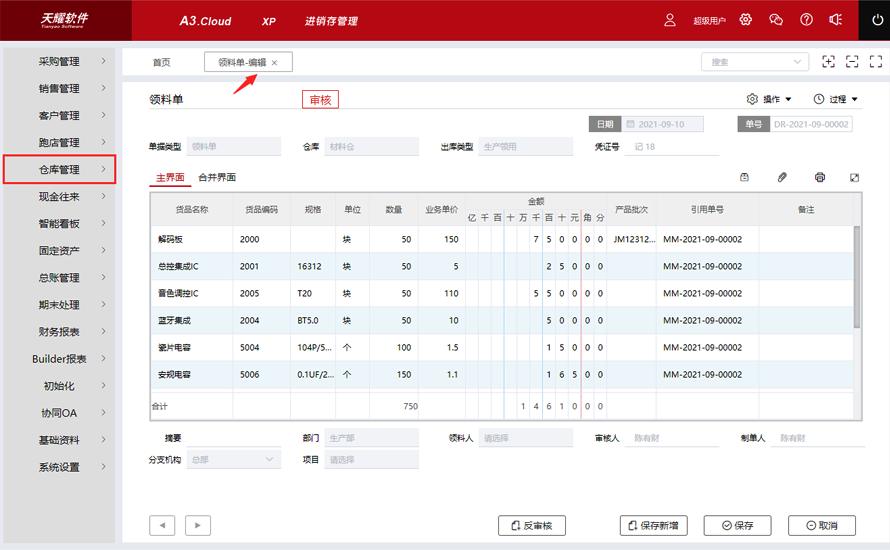This screenshot has width=890, height=550.
Task: Open the WeChat icon in header
Action: 776,20
